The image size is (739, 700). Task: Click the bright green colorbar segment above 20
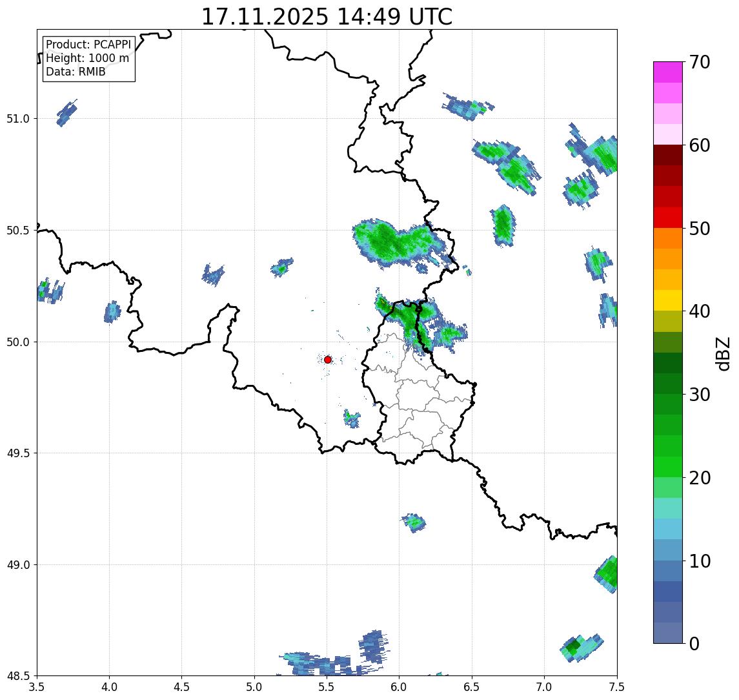(668, 466)
